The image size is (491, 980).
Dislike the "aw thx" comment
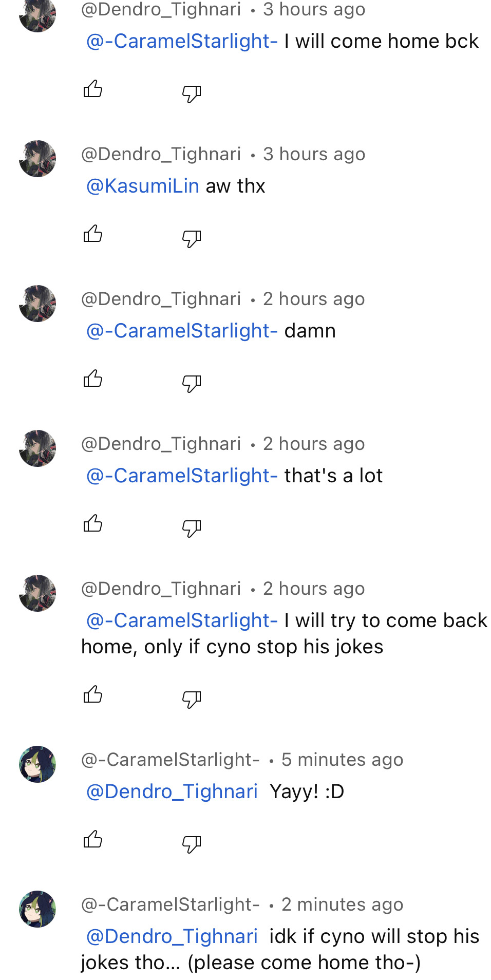tap(192, 238)
